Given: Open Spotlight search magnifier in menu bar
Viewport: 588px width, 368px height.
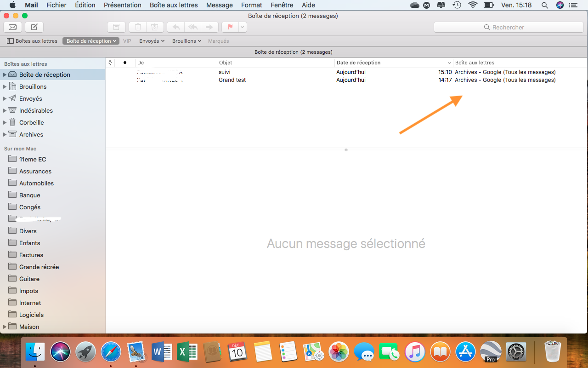Looking at the screenshot, I should (x=545, y=5).
